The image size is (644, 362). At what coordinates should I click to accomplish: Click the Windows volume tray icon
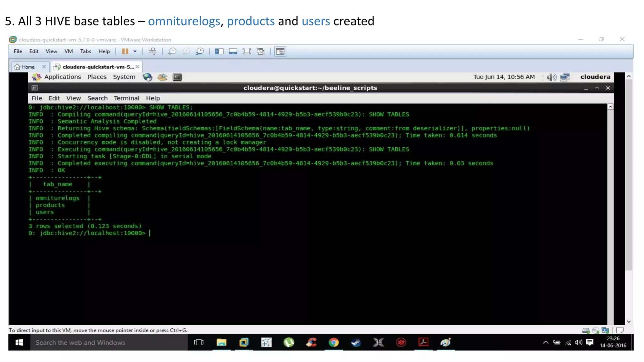point(579,343)
